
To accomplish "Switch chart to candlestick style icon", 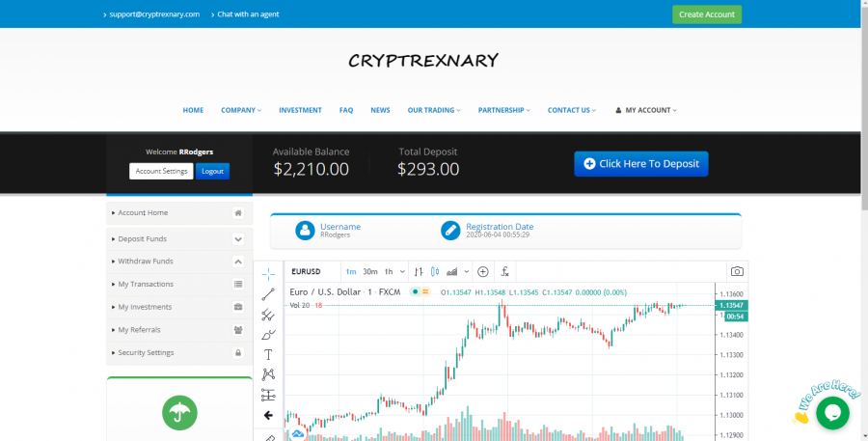I will point(435,271).
